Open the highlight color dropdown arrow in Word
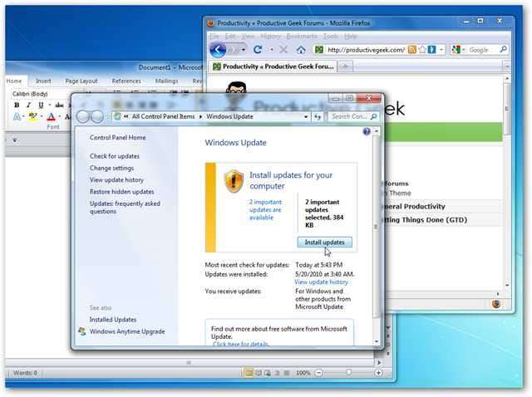 click(42, 117)
